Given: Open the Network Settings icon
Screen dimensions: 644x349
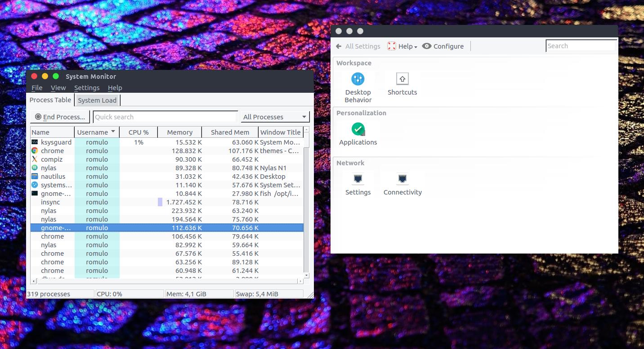Looking at the screenshot, I should coord(358,180).
